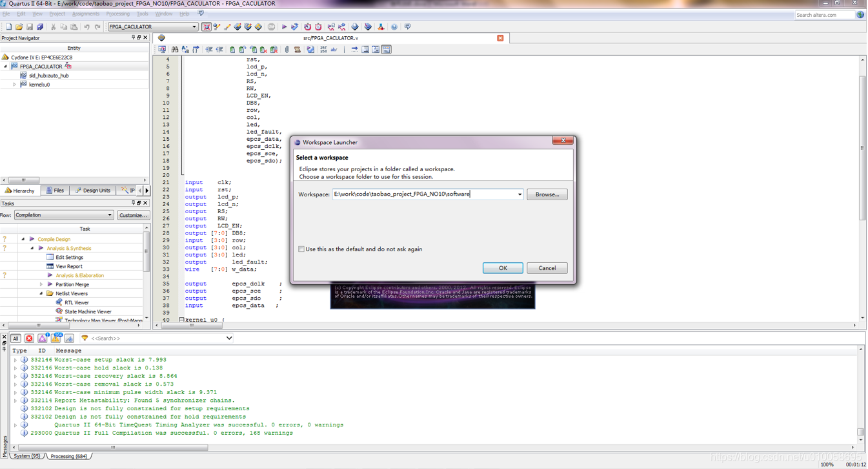Open the Project menu

click(57, 14)
